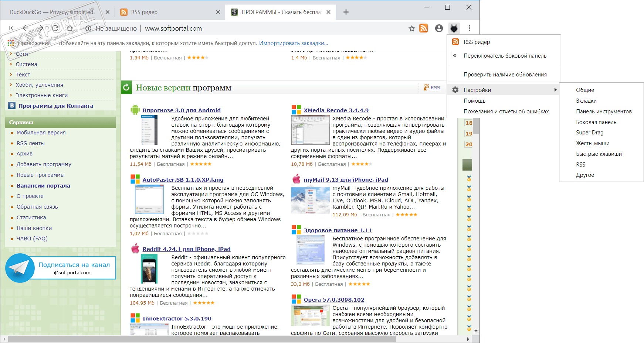
Task: Select 'Проверить наличие обновления'
Action: click(504, 75)
